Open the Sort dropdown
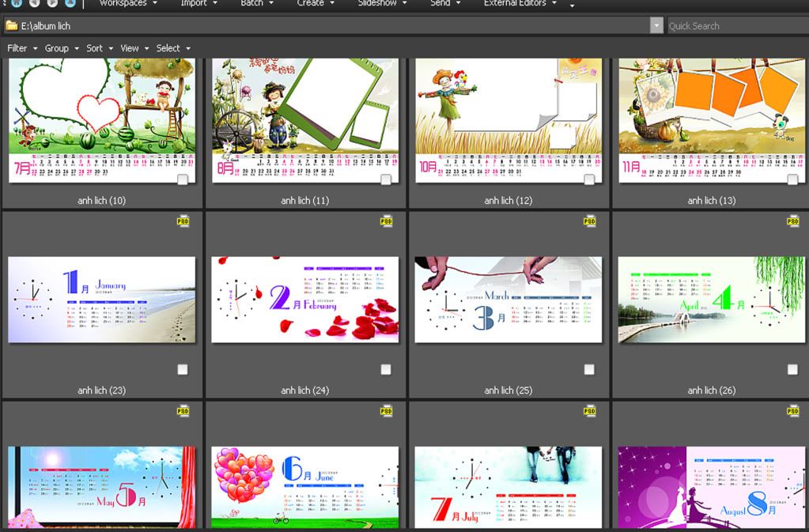 click(99, 48)
